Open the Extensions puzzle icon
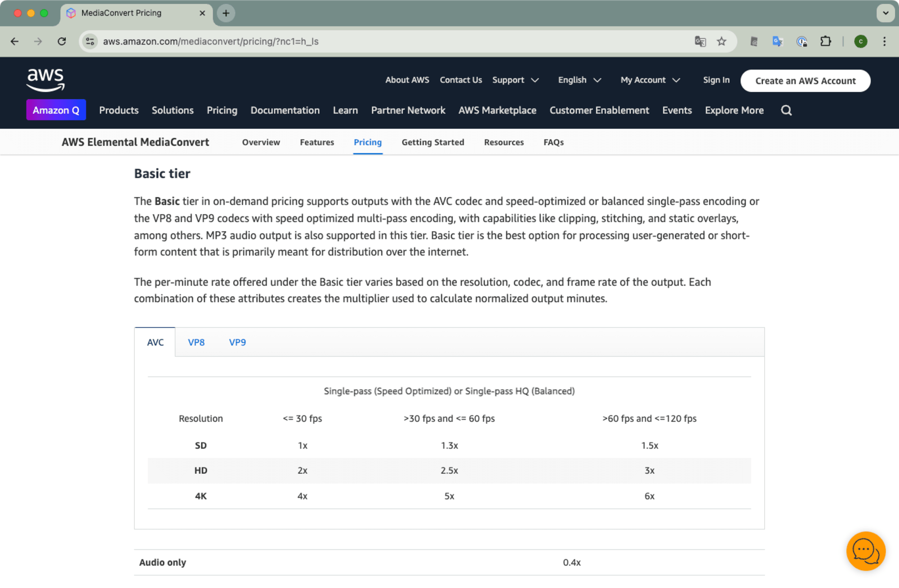Viewport: 899px width, 588px height. (x=826, y=41)
